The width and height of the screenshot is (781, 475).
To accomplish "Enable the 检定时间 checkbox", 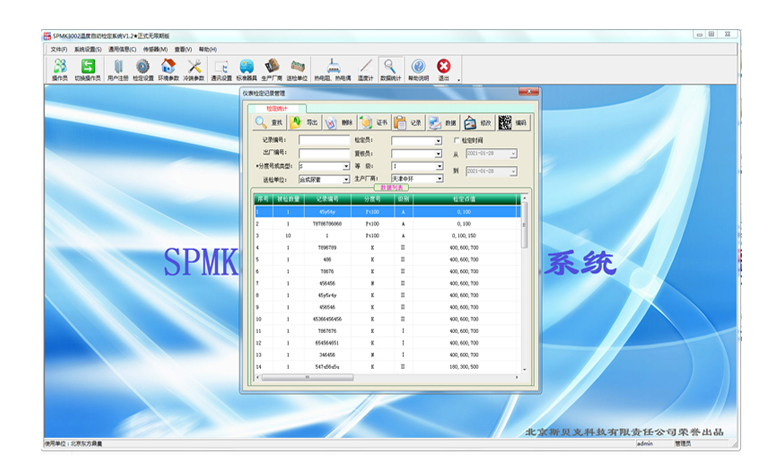I will click(457, 141).
